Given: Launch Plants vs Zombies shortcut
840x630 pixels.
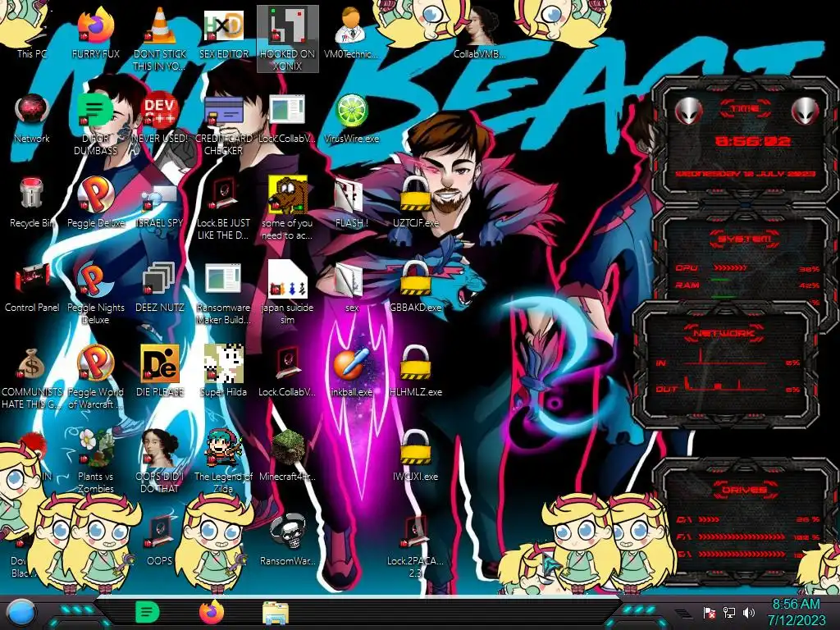Looking at the screenshot, I should click(95, 462).
